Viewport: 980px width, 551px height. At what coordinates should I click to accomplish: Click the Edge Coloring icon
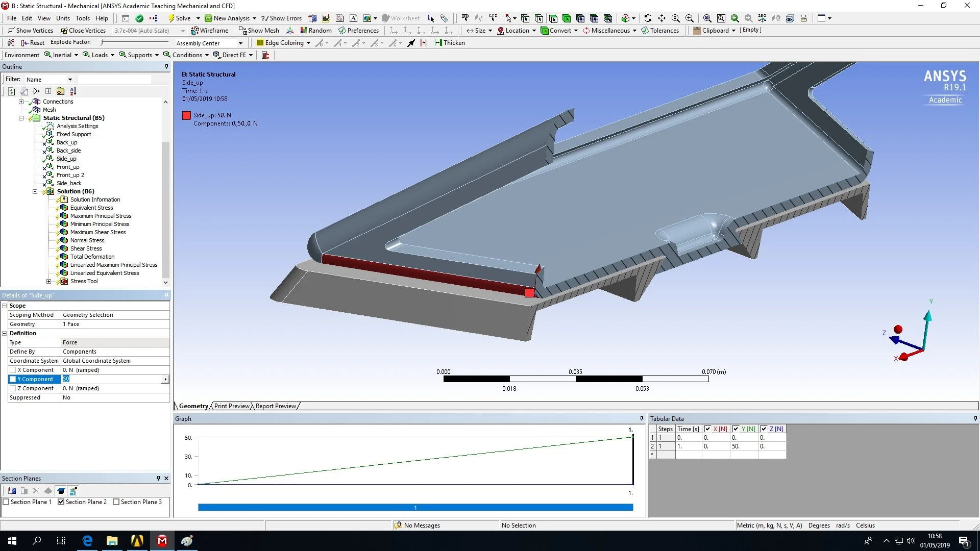(260, 43)
